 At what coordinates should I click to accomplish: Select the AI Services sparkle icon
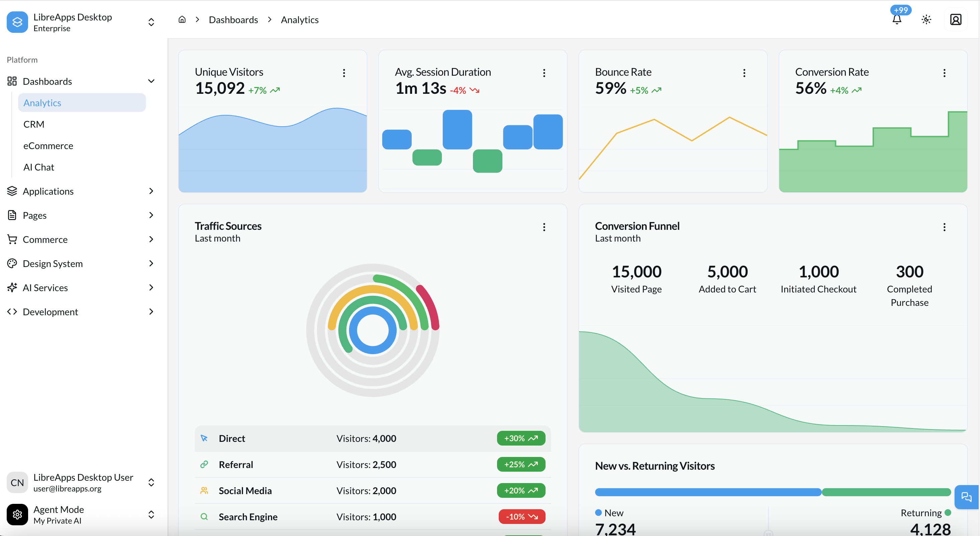(x=12, y=287)
